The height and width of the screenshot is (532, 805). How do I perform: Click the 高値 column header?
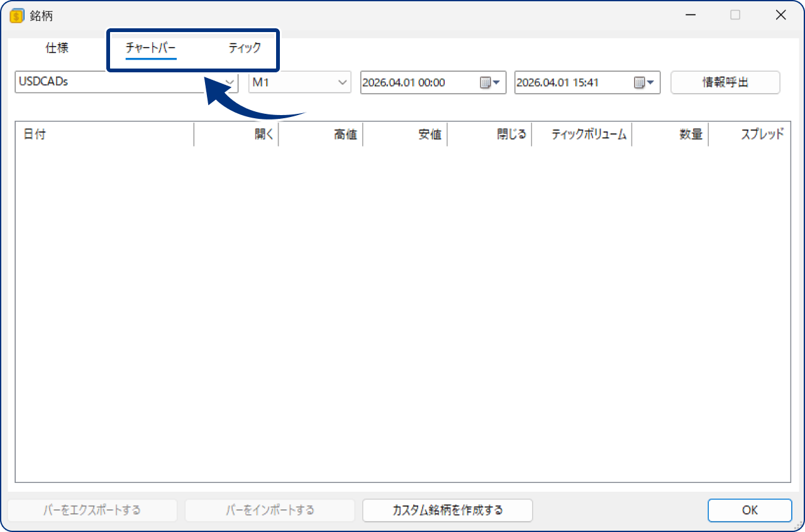coord(345,134)
